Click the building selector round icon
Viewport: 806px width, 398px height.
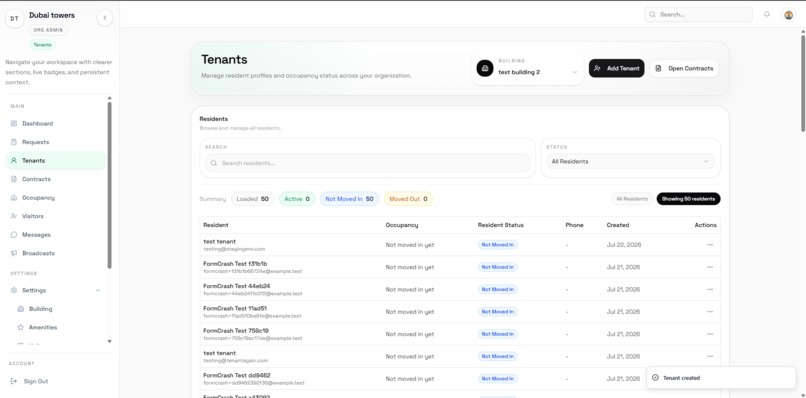[x=485, y=68]
